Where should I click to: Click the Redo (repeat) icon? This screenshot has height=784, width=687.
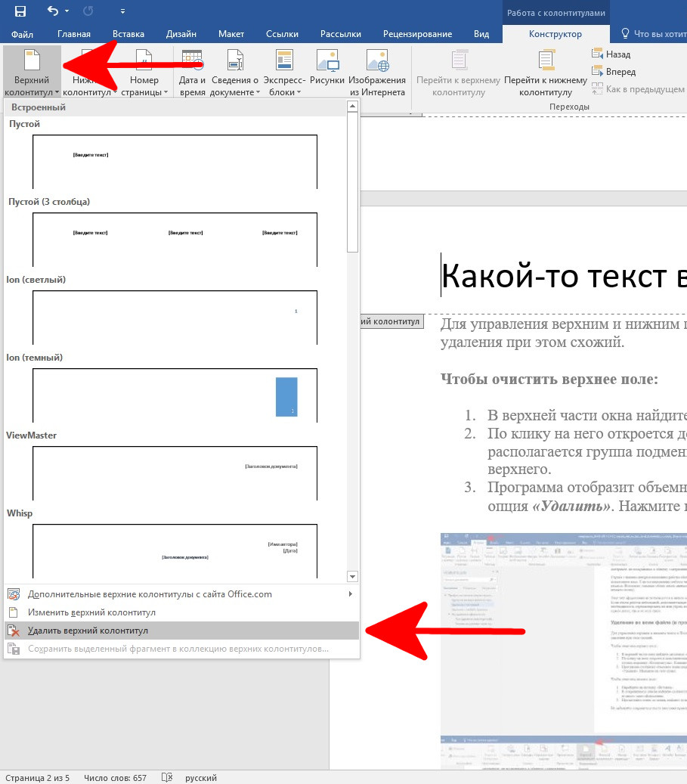pyautogui.click(x=88, y=11)
